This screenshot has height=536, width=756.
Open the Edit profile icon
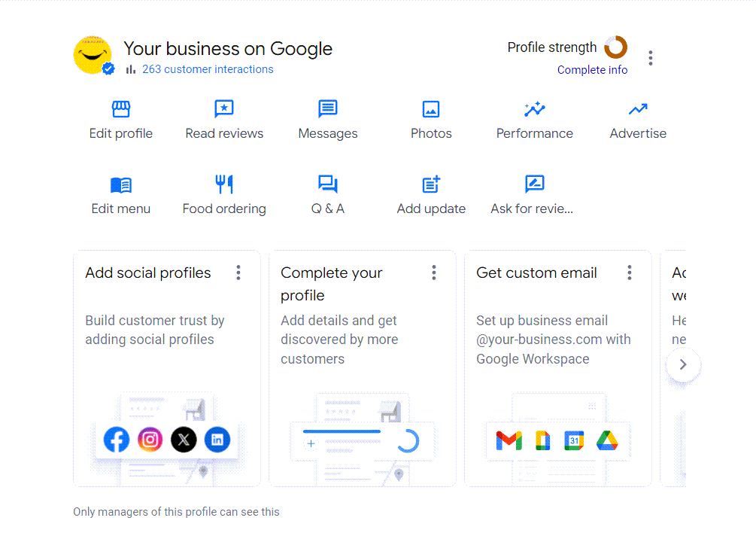[x=120, y=110]
